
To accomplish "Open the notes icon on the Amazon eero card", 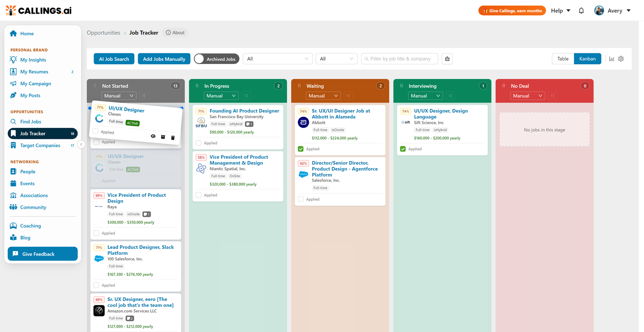I will pyautogui.click(x=130, y=318).
